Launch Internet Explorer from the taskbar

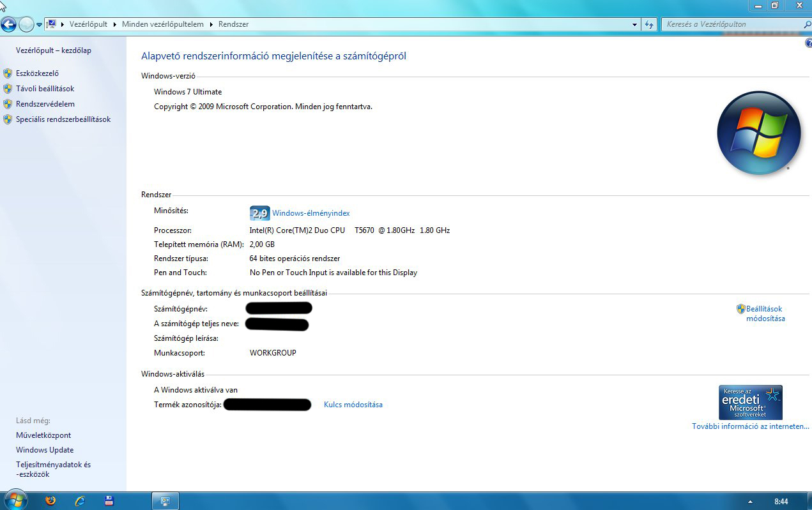coord(80,501)
